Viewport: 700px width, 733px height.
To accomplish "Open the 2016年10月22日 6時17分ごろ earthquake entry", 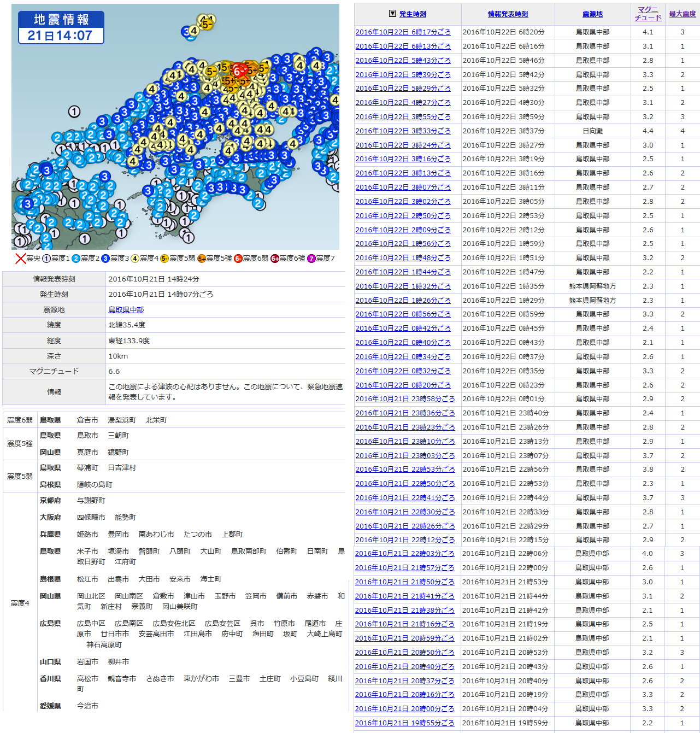I will click(x=403, y=32).
